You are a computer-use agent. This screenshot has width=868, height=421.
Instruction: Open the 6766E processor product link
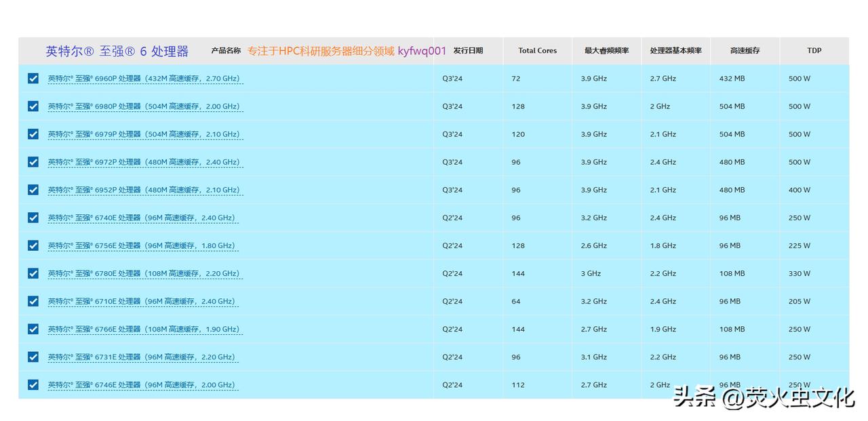click(145, 329)
